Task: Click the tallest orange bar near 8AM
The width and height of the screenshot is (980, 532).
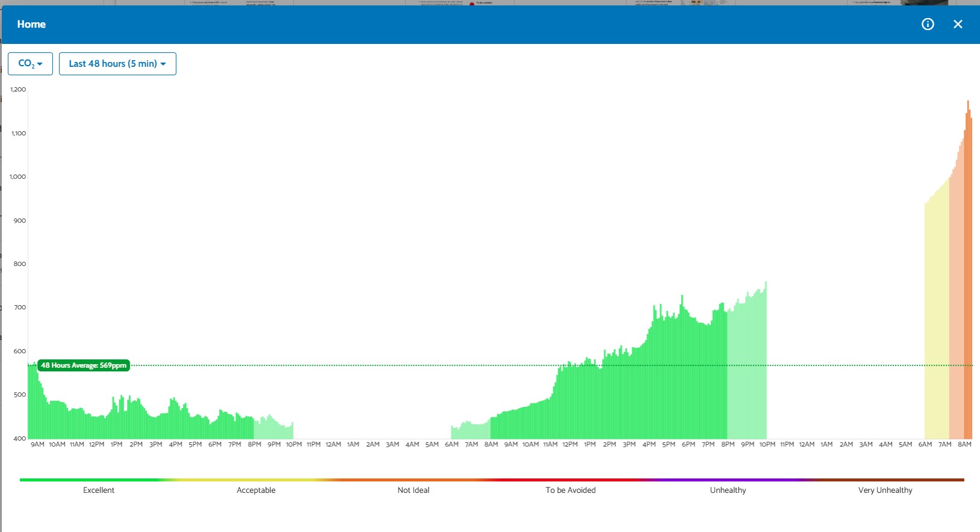Action: click(968, 270)
